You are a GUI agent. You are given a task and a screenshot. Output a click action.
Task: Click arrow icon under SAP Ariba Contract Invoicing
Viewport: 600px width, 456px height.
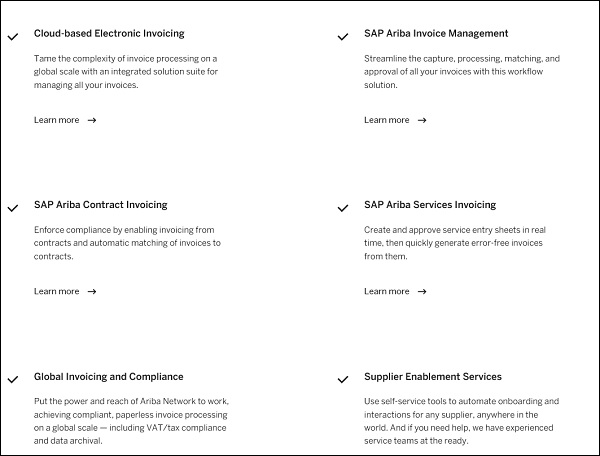[x=92, y=292]
